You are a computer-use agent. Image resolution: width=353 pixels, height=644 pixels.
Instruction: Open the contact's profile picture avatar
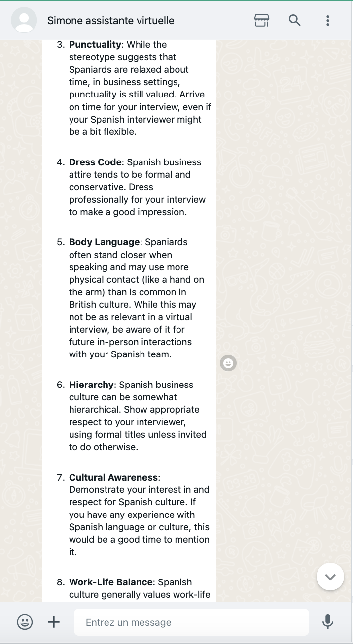pos(24,20)
